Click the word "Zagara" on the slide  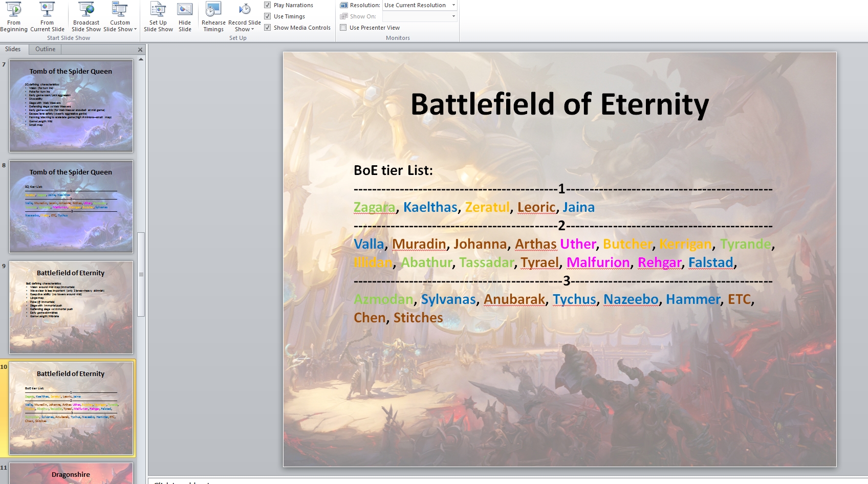tap(375, 207)
